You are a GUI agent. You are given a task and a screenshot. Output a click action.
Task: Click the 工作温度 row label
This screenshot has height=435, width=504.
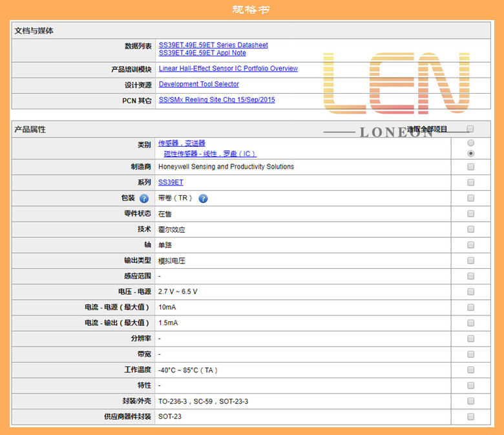point(138,370)
